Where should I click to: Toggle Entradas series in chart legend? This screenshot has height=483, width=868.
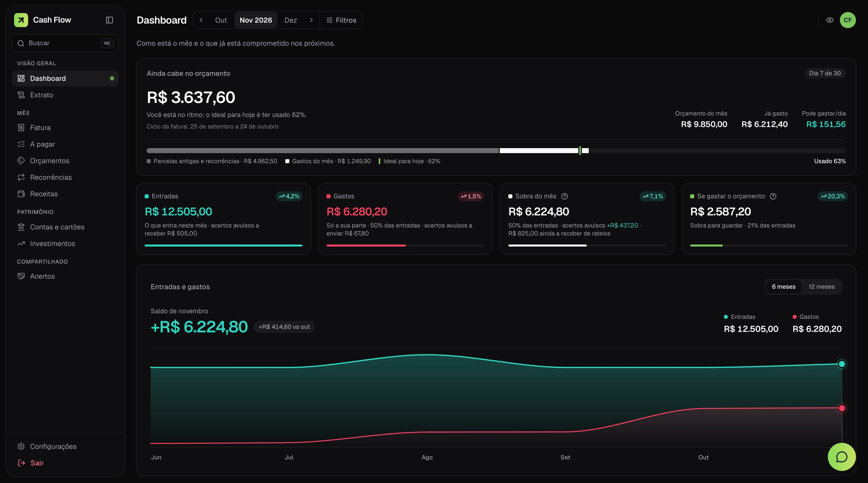tap(739, 317)
